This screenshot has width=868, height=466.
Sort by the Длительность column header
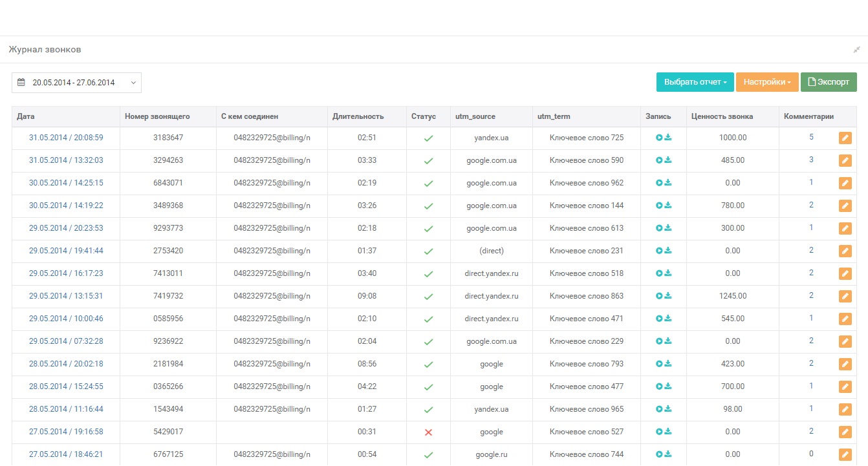[358, 116]
